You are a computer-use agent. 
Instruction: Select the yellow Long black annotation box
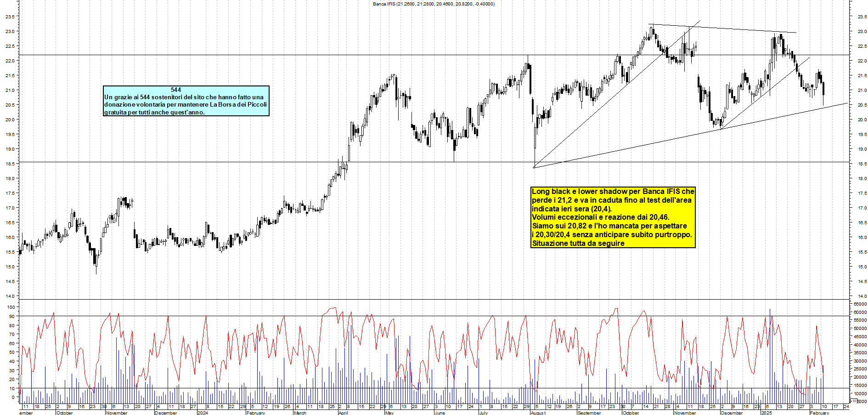click(613, 217)
